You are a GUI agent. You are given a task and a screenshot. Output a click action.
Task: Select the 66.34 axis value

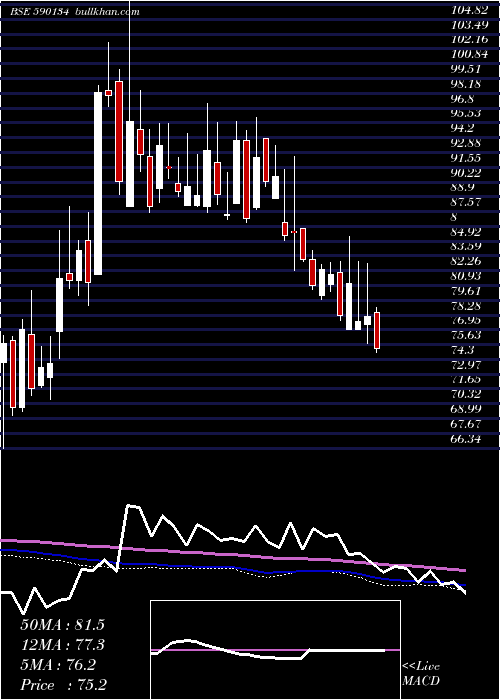[x=466, y=439]
